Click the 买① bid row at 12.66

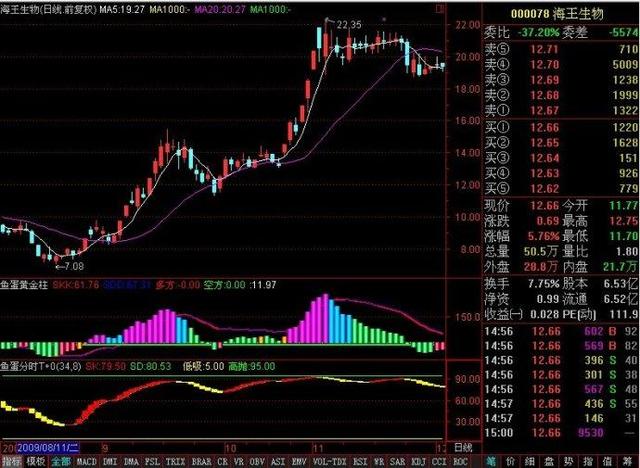(x=561, y=127)
